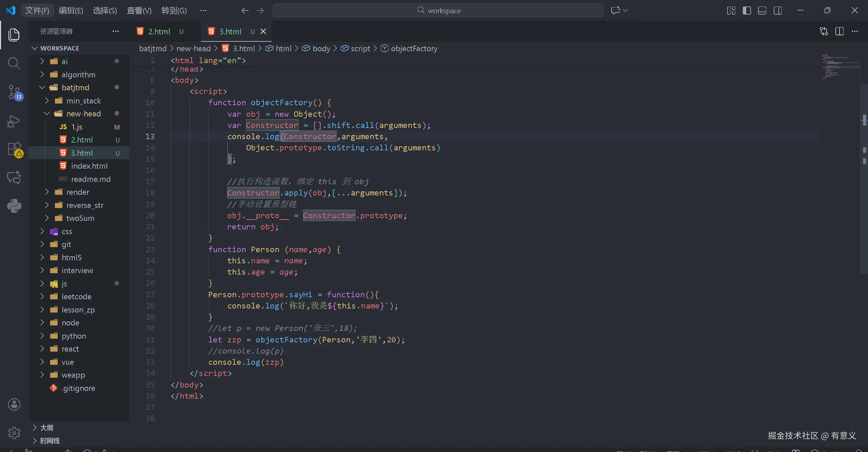868x452 pixels.
Task: Open the 文件(F) menu
Action: point(37,11)
